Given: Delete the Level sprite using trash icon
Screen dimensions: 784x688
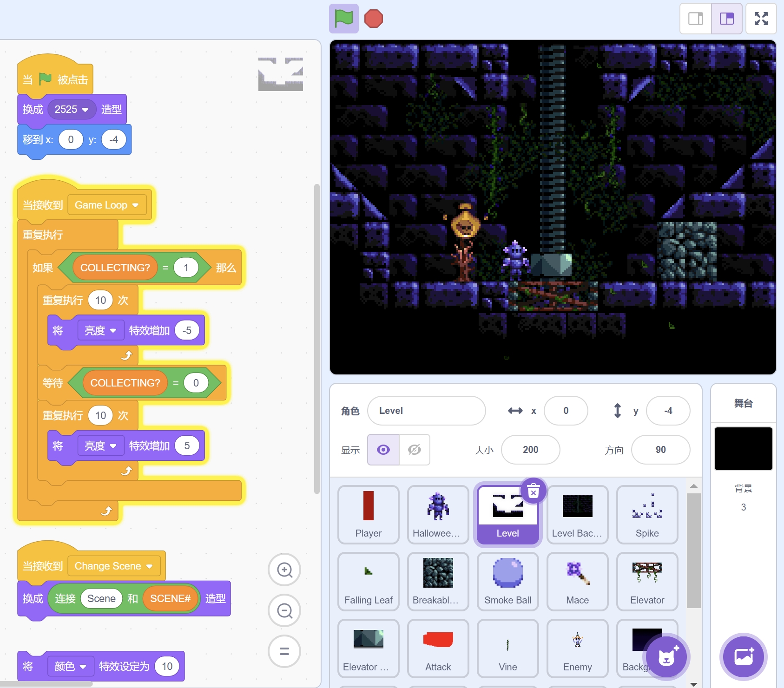Looking at the screenshot, I should [x=534, y=491].
